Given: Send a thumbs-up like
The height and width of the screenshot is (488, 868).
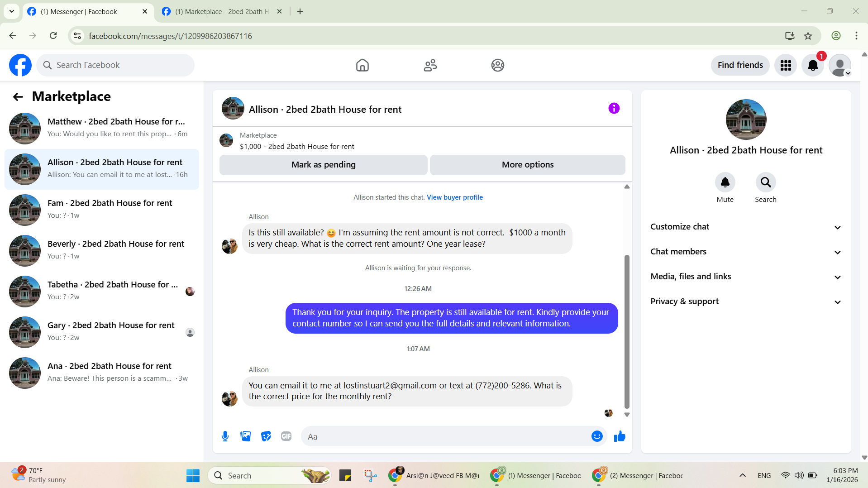Looking at the screenshot, I should (620, 436).
